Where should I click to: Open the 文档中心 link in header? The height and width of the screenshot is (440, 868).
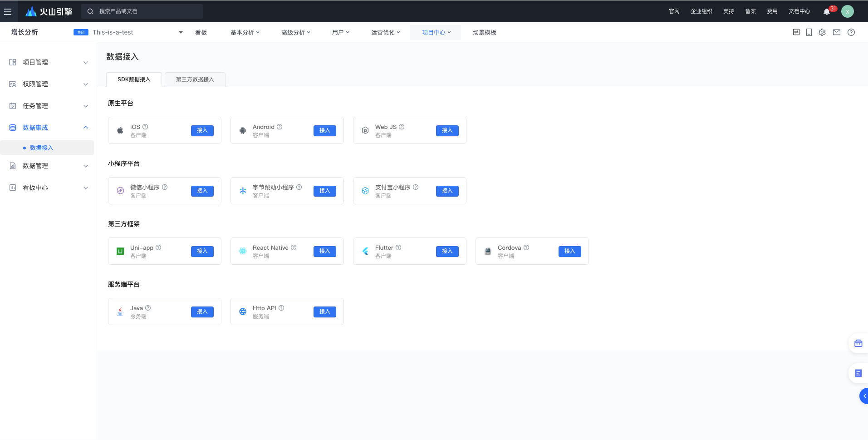pyautogui.click(x=799, y=11)
